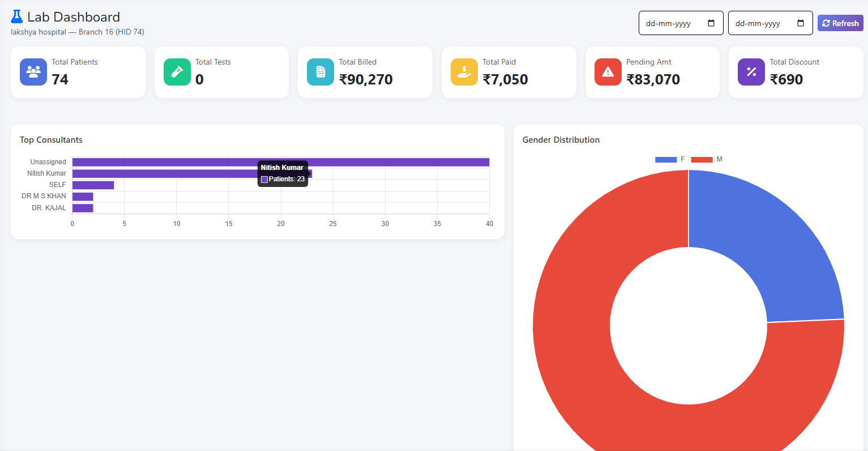Click the Total Discount percent icon
The image size is (868, 451).
(751, 72)
